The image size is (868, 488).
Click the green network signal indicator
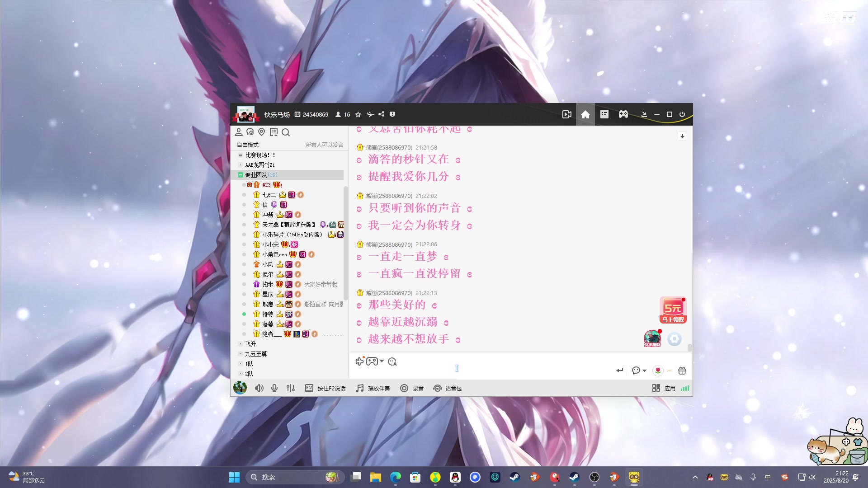(x=685, y=388)
